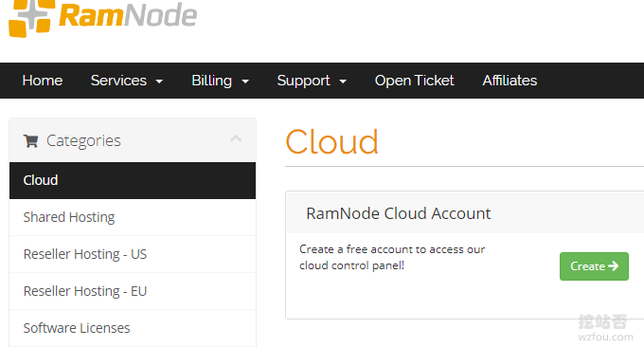
Task: Open the Services dropdown menu
Action: [x=127, y=81]
